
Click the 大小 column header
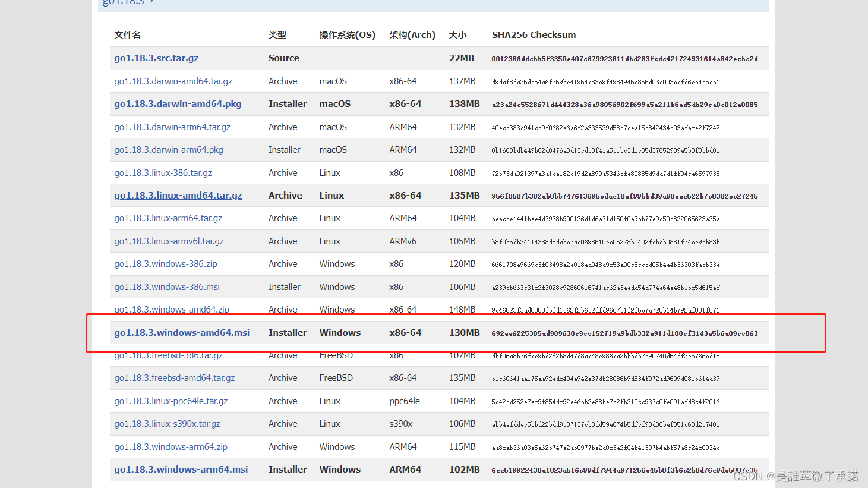coord(457,35)
